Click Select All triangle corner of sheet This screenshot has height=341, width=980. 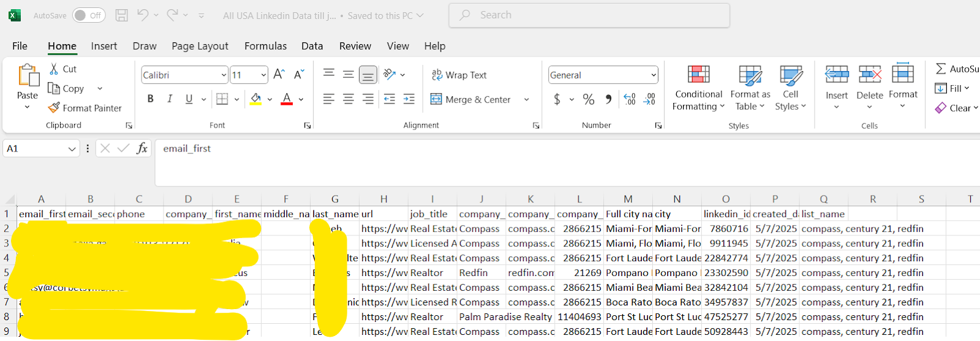click(x=10, y=199)
